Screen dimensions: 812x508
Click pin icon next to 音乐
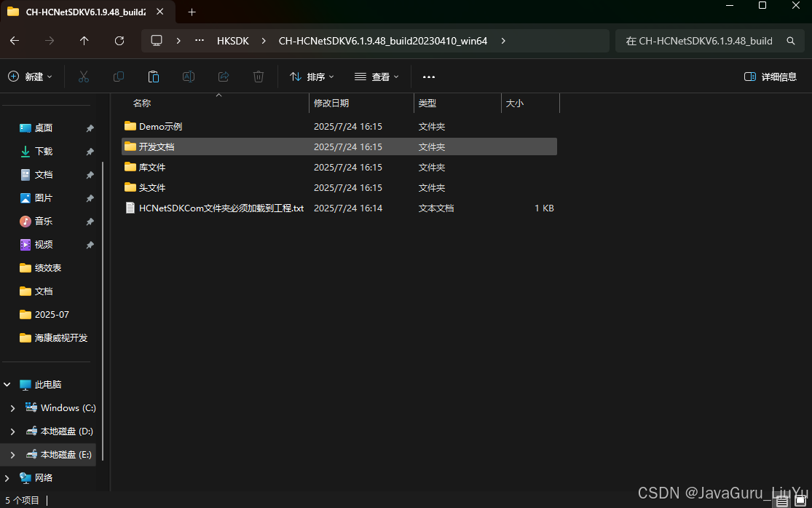(90, 222)
